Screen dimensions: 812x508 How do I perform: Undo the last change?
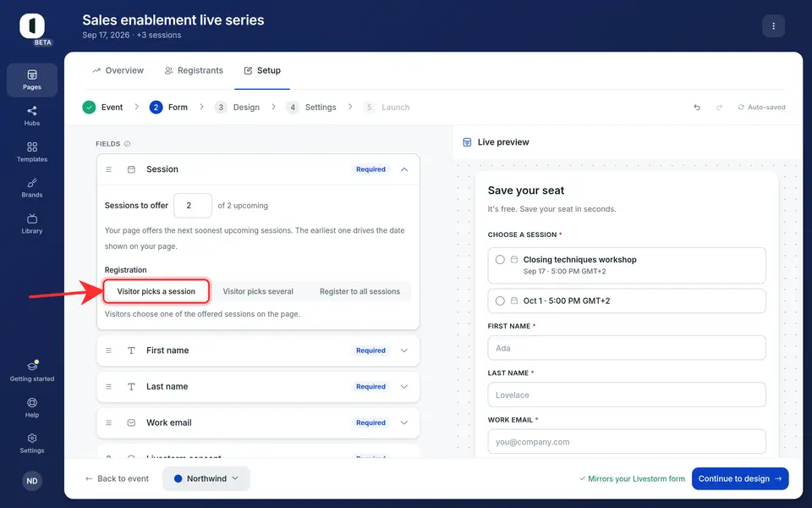tap(697, 108)
